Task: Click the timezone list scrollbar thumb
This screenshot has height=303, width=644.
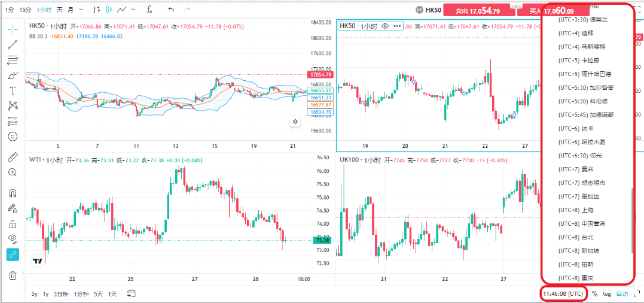Action: pyautogui.click(x=633, y=221)
